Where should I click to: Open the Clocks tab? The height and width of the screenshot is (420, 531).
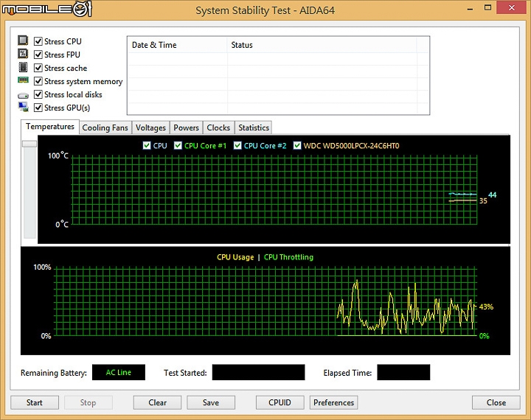218,127
